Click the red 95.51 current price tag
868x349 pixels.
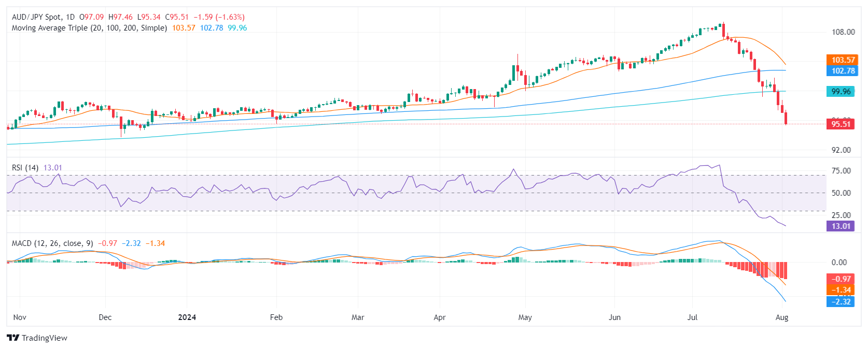(x=841, y=124)
